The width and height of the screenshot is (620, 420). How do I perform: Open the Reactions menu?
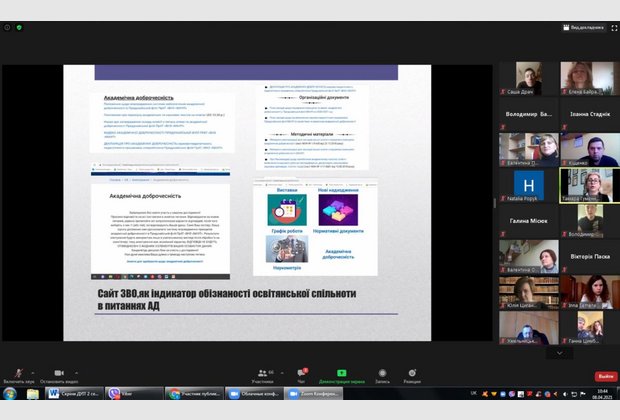412,373
